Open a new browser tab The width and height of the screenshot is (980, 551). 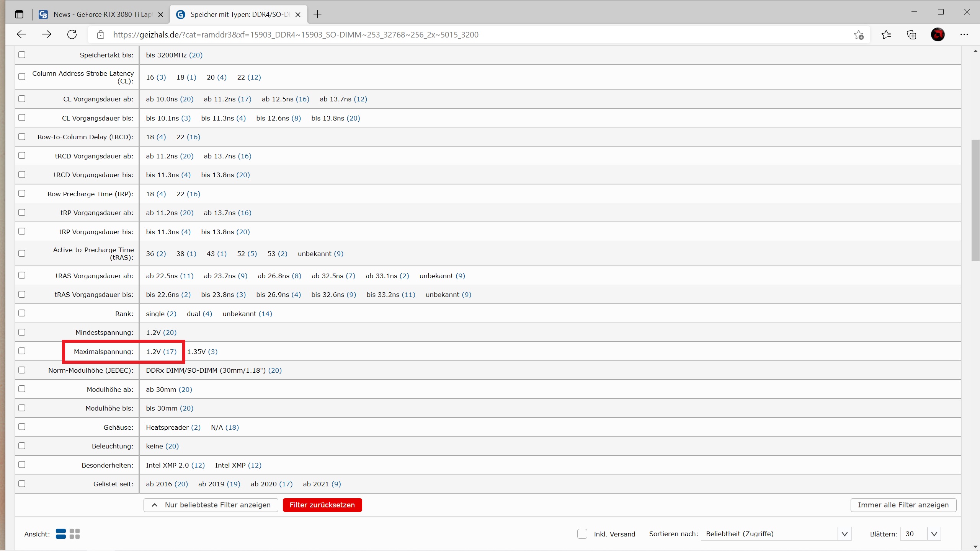317,15
